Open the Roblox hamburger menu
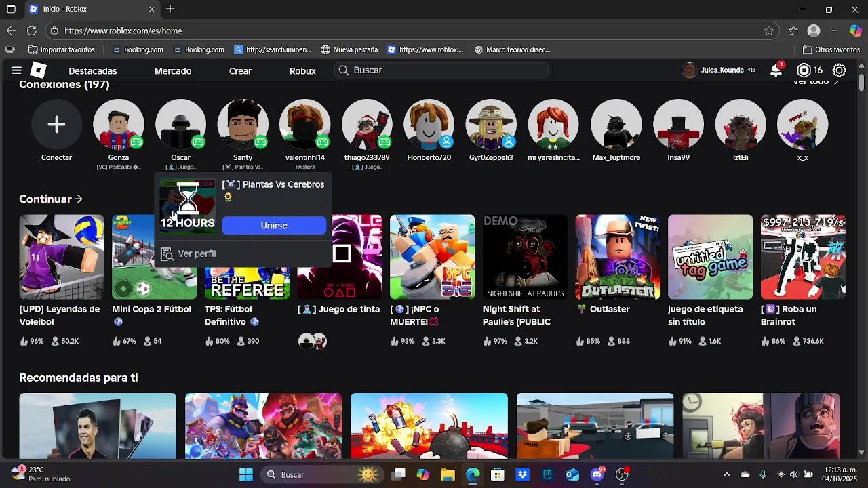 point(16,70)
